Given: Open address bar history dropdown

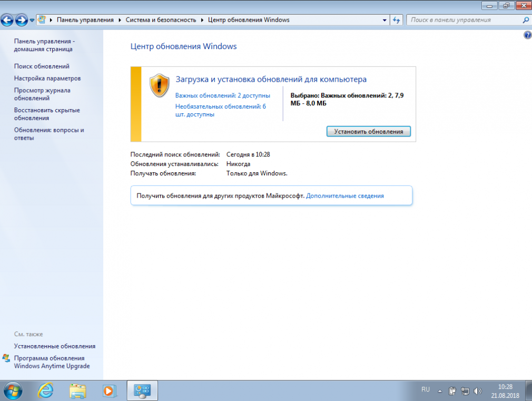Looking at the screenshot, I should coord(385,20).
